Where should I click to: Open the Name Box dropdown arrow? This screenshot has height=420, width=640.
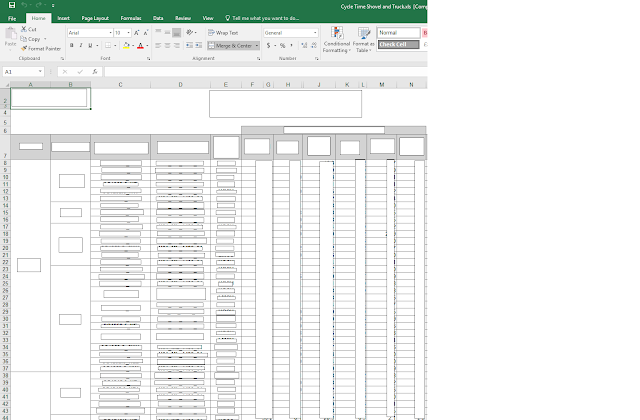[x=40, y=71]
